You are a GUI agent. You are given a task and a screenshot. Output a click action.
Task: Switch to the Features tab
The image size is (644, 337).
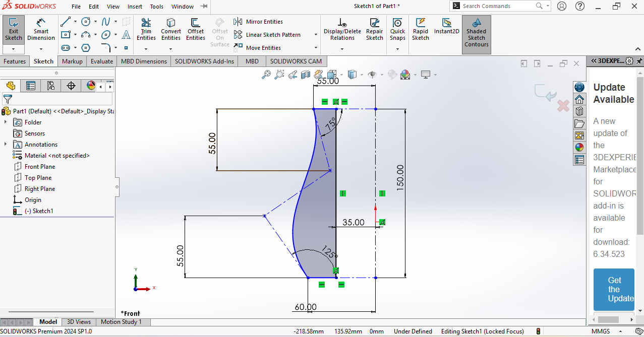click(x=15, y=61)
